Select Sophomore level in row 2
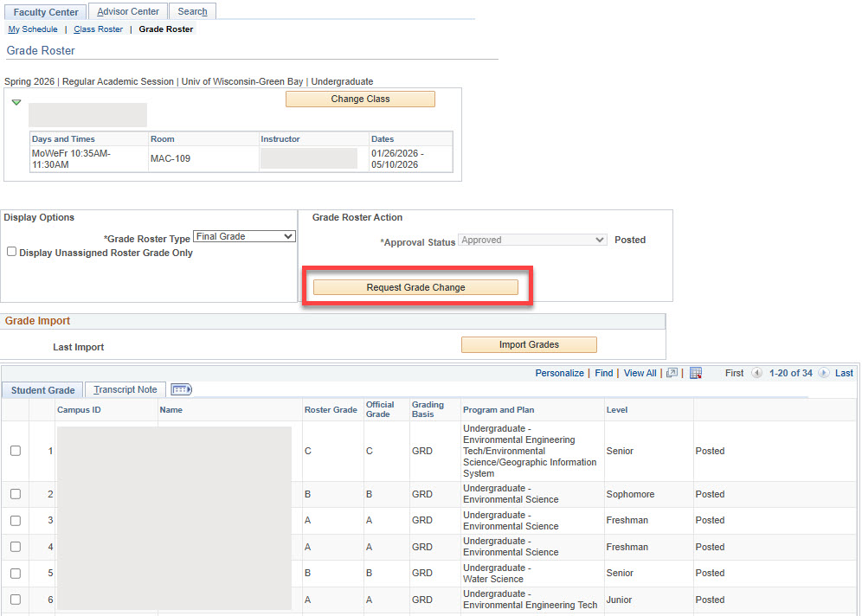 630,494
